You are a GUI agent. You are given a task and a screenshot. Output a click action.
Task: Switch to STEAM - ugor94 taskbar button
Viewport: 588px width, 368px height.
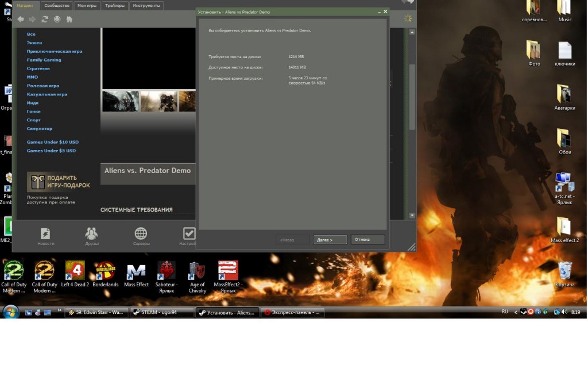[x=162, y=312]
